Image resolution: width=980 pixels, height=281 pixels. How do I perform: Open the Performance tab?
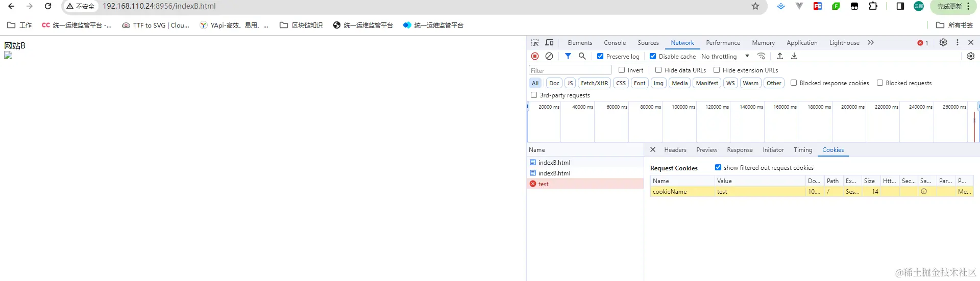[x=723, y=43]
